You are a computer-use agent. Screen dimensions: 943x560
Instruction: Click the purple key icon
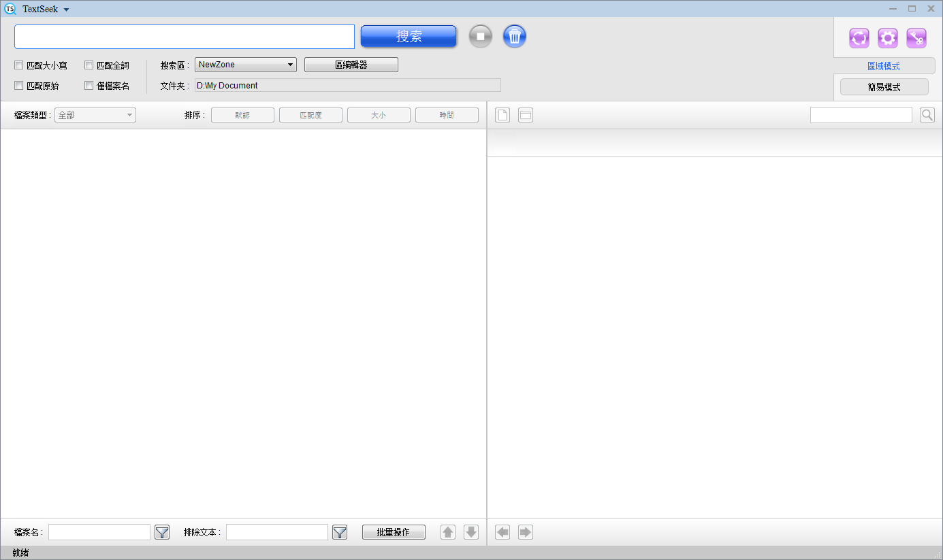click(916, 38)
